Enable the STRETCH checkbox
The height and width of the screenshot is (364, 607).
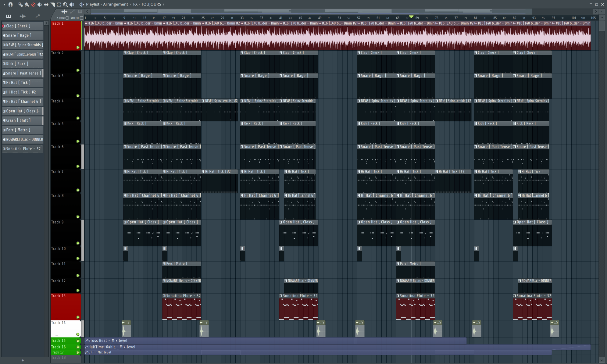81,18
